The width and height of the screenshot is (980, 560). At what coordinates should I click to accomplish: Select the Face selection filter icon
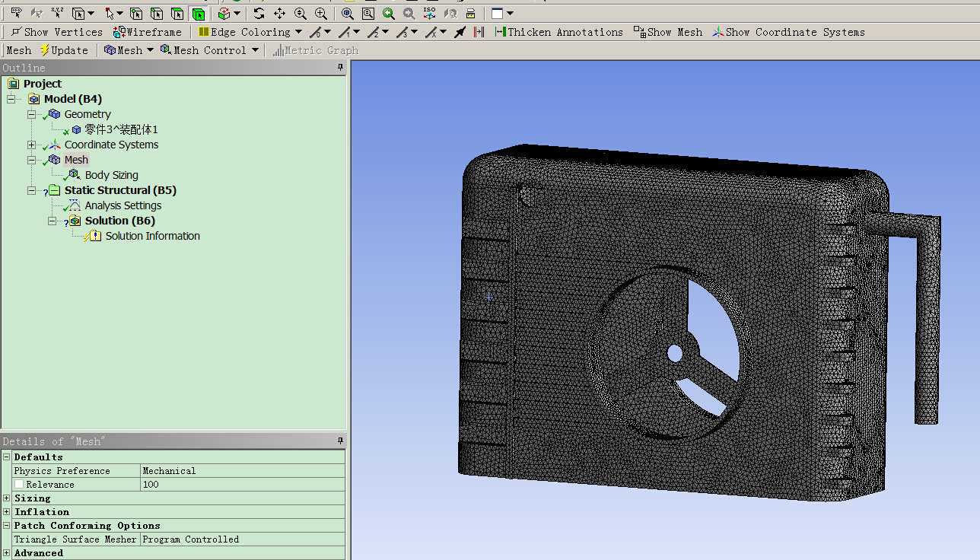pos(177,14)
